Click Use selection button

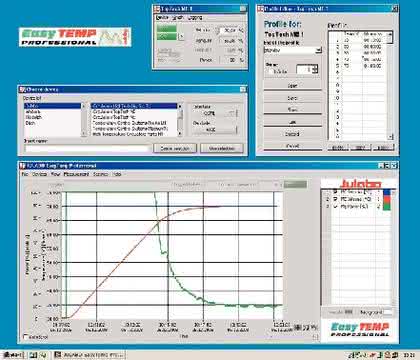pyautogui.click(x=222, y=148)
